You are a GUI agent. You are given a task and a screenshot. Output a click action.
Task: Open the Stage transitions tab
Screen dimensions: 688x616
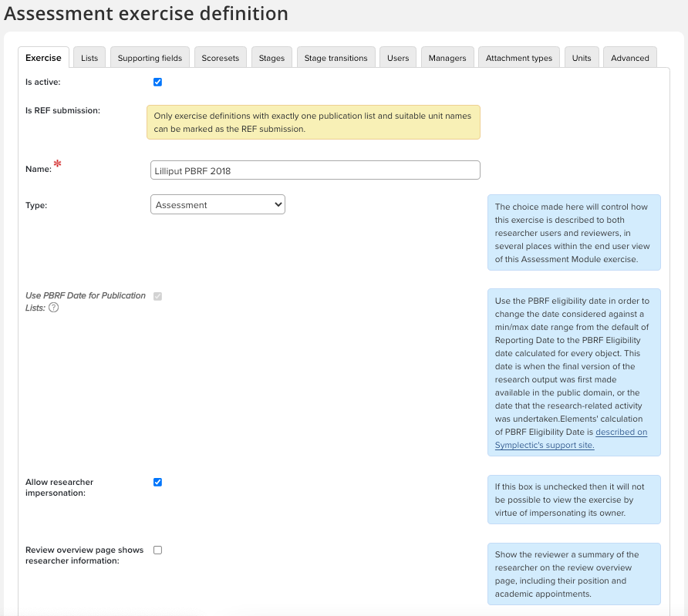(x=336, y=58)
